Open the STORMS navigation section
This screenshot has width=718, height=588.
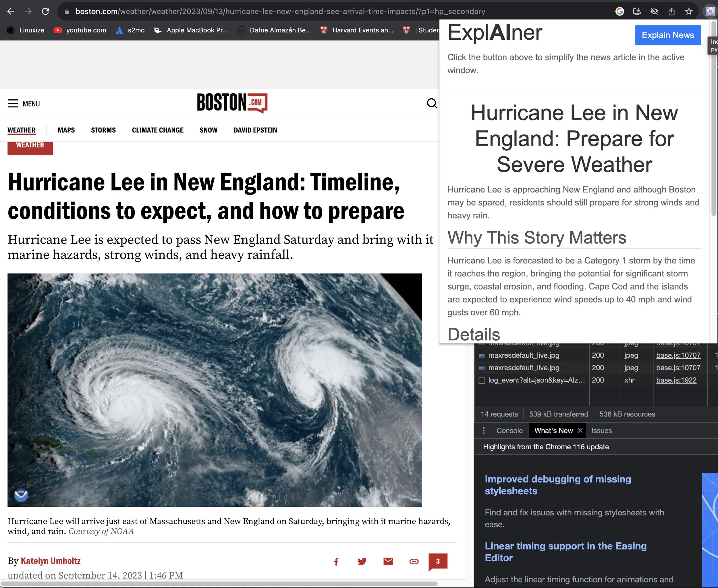click(103, 130)
